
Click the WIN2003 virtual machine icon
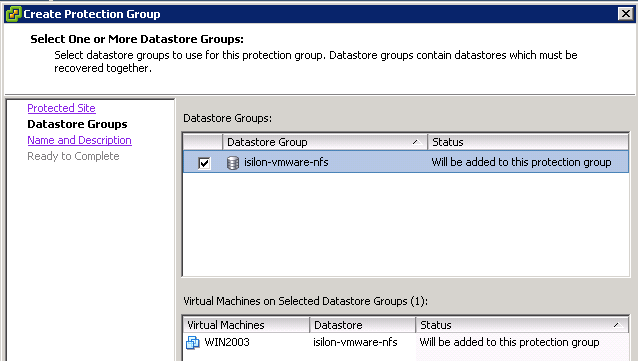[193, 342]
